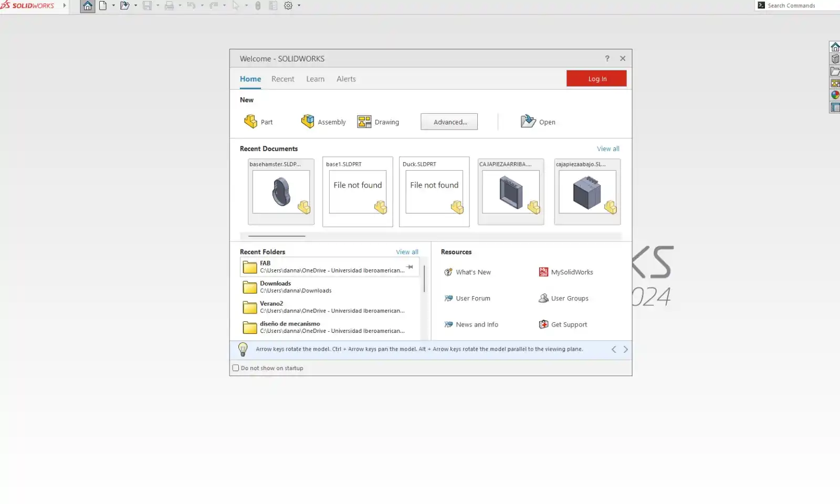Open the File Explorer task pane tab

coord(835,71)
